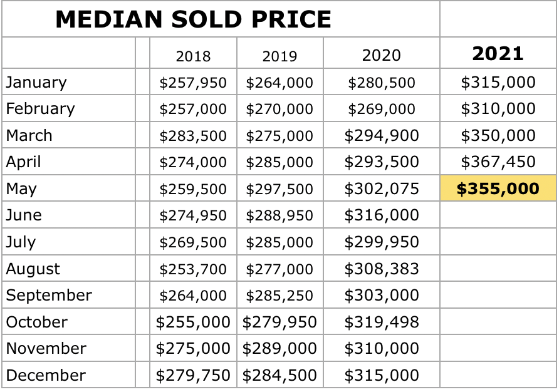Click December 2019 value $284,500
This screenshot has height=392, width=559.
click(279, 375)
